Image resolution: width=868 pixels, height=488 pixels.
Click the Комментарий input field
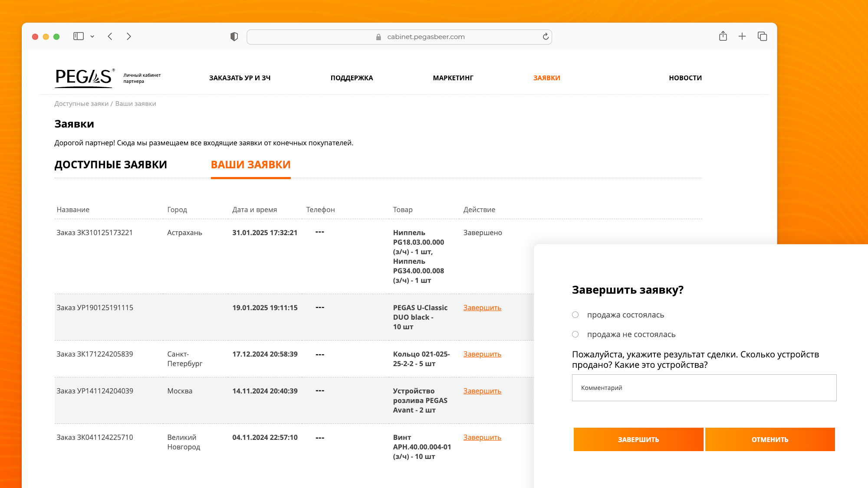(704, 388)
